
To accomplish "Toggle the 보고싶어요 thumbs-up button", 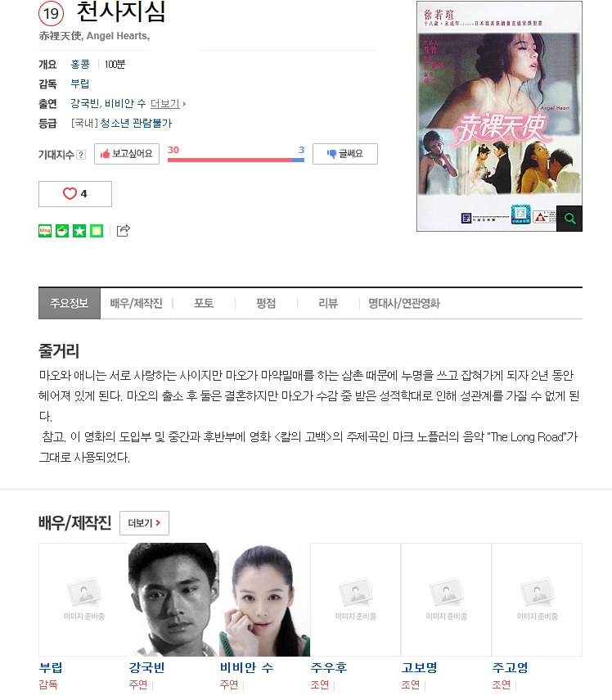I will (x=127, y=154).
